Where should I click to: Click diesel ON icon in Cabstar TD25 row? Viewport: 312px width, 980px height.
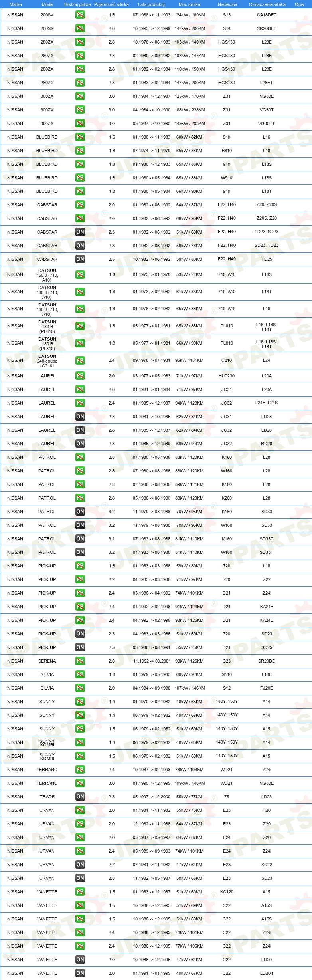[x=80, y=259]
